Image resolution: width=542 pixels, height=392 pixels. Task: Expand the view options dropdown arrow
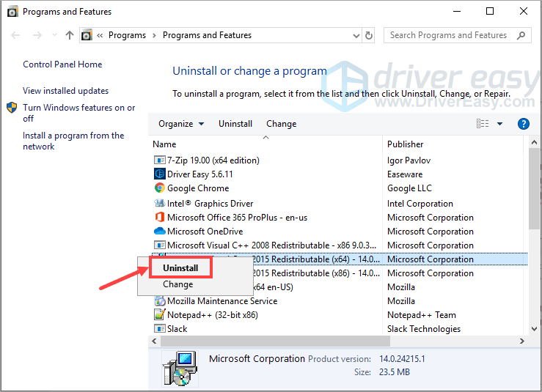click(x=500, y=124)
